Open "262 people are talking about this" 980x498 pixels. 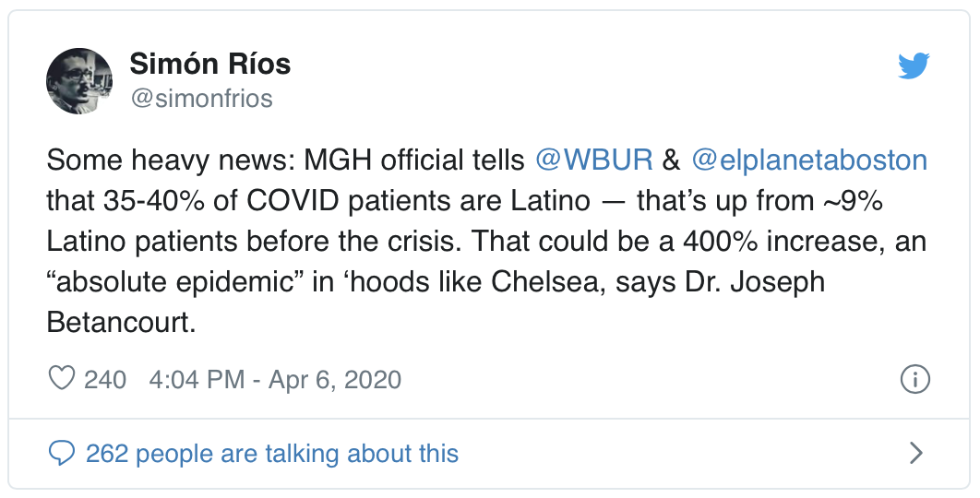click(x=271, y=453)
